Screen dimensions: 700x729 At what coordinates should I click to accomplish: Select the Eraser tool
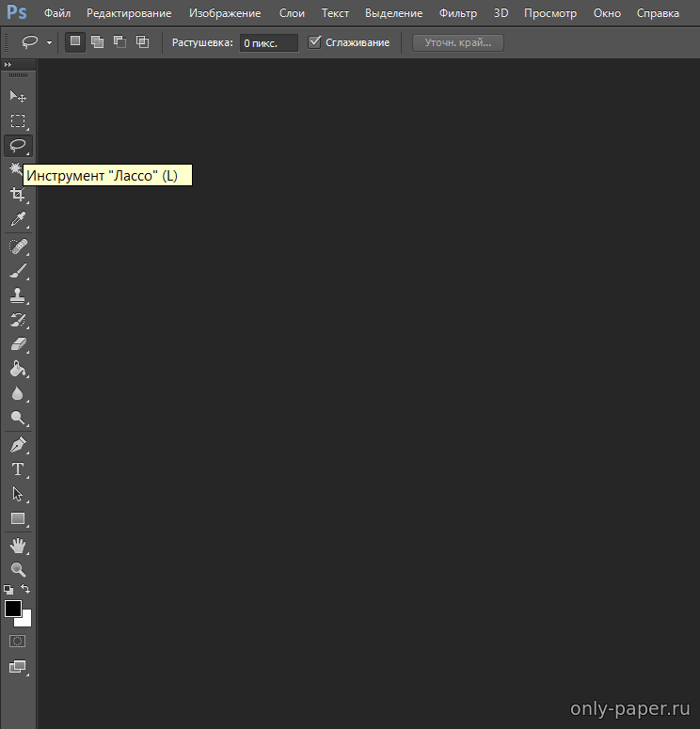(x=18, y=344)
